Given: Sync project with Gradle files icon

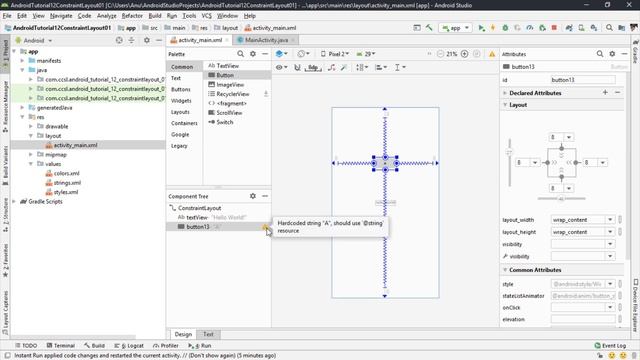Looking at the screenshot, I should tap(569, 28).
